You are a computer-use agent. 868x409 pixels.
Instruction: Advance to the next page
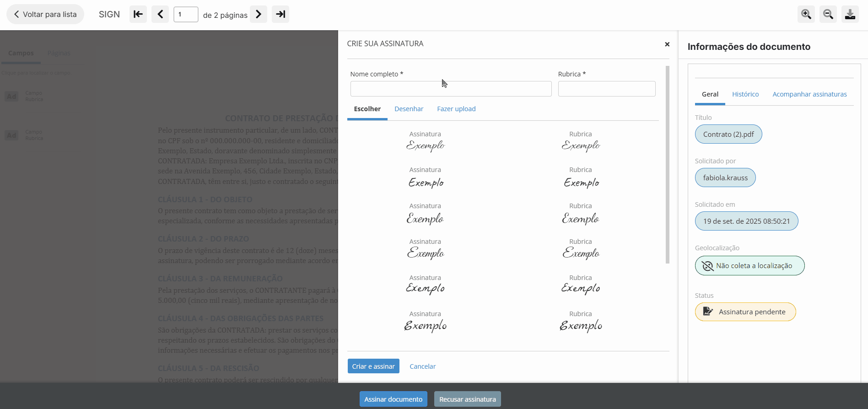[x=259, y=14]
